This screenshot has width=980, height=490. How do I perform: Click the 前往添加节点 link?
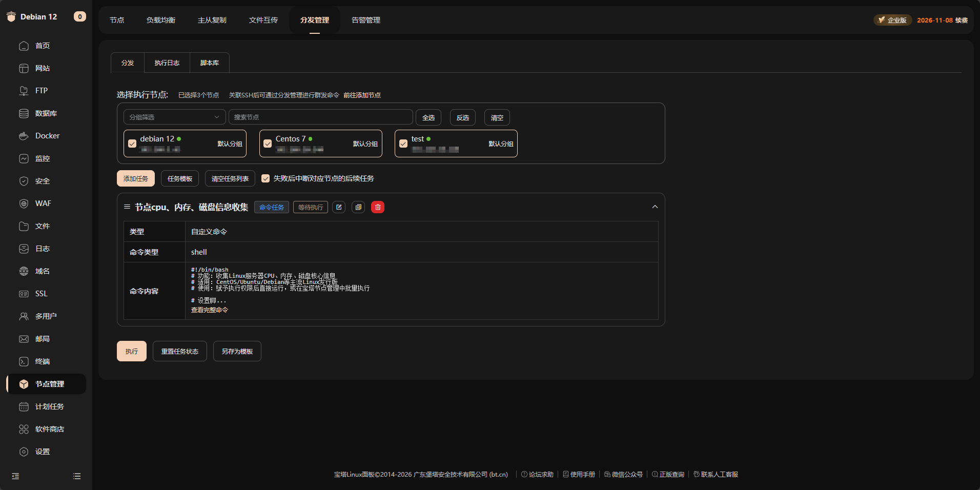362,95
